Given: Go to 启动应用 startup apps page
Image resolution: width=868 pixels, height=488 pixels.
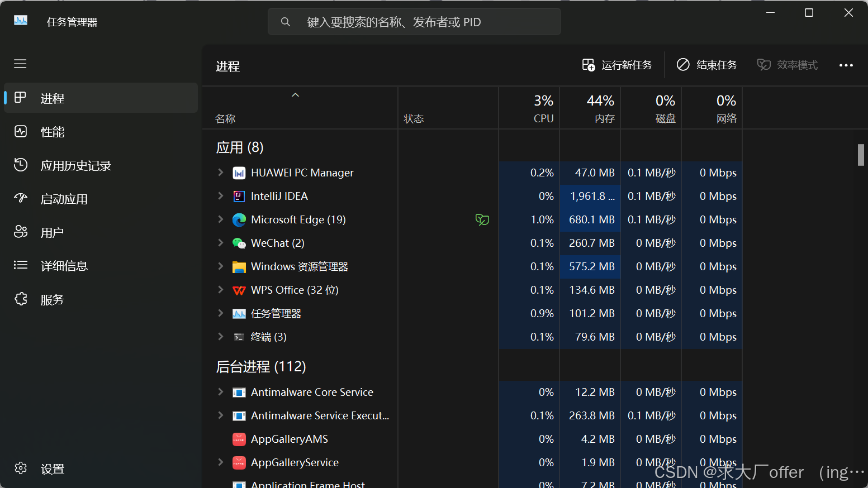Looking at the screenshot, I should pyautogui.click(x=101, y=199).
